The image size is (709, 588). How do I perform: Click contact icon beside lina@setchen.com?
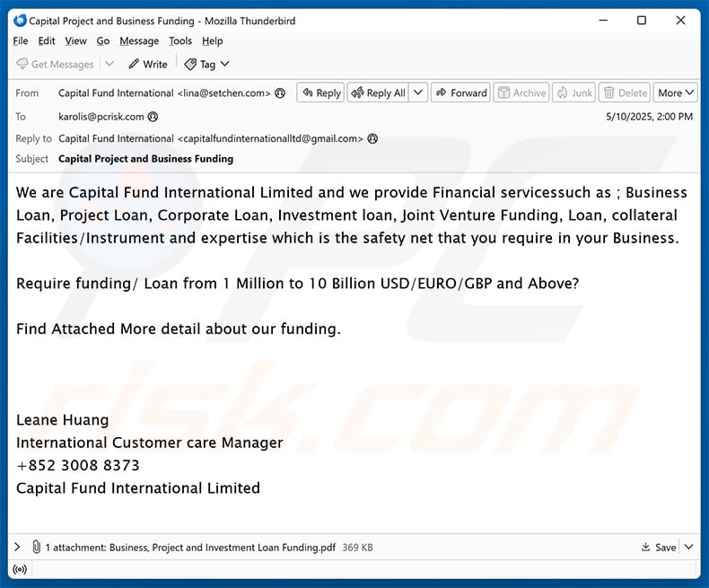click(x=280, y=93)
